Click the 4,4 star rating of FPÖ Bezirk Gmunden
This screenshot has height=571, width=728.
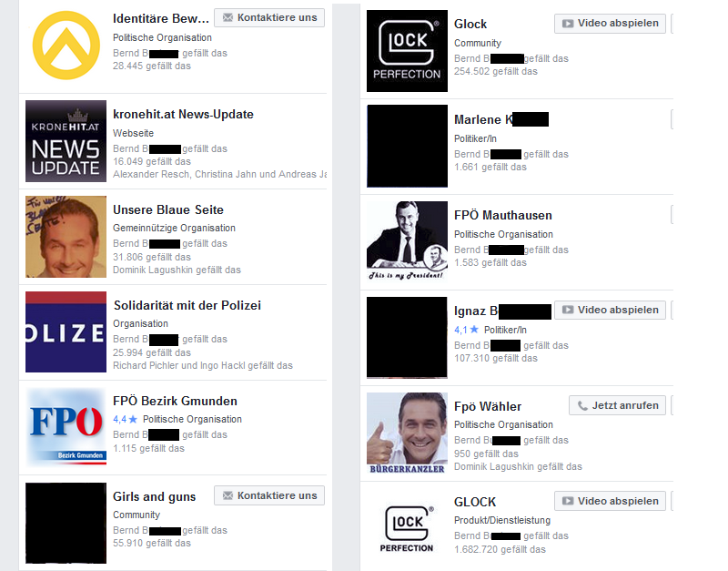(x=126, y=419)
